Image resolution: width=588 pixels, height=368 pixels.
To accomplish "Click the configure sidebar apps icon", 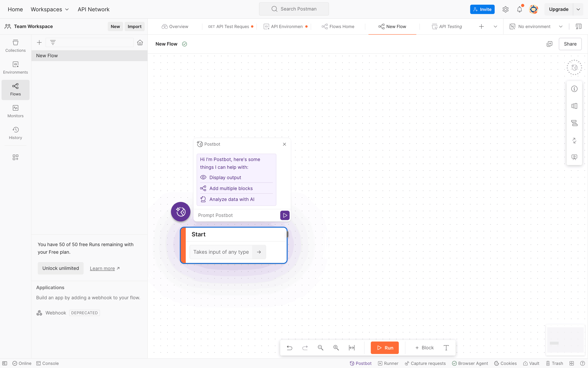I will (15, 157).
